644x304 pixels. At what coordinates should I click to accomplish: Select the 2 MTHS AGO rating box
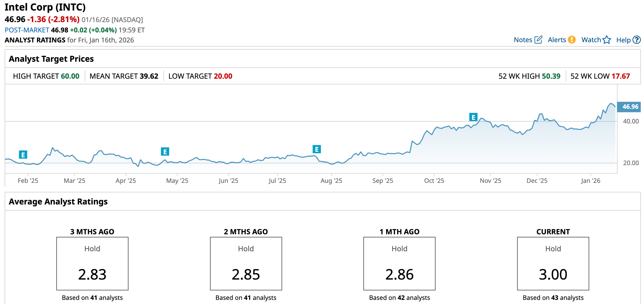(x=246, y=264)
